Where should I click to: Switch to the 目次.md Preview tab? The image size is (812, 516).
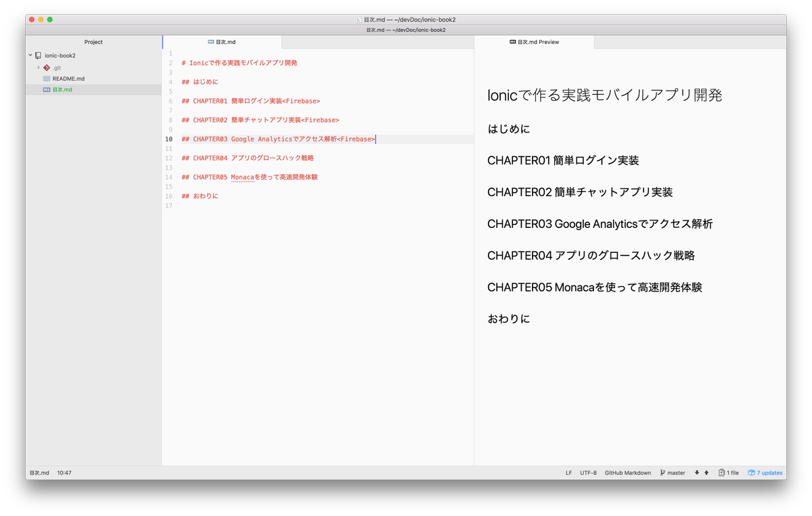[x=535, y=42]
